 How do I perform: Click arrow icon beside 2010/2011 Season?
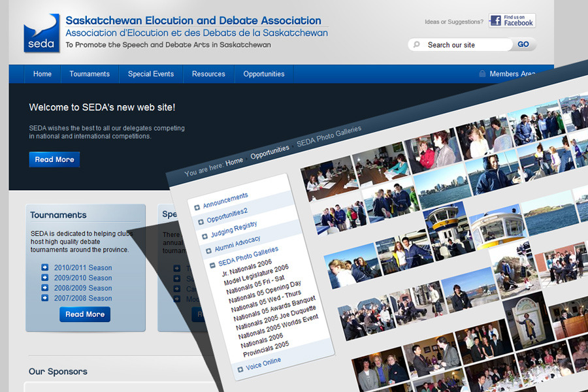tap(44, 267)
